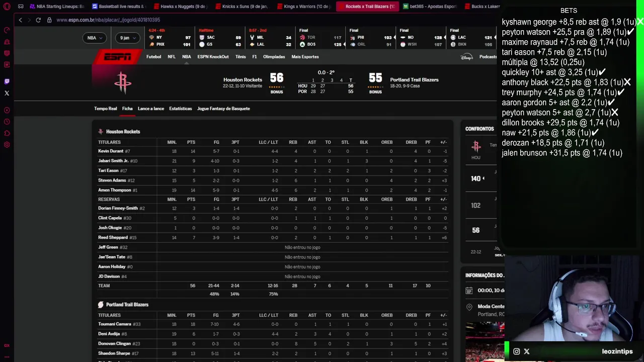Open Estatísticas game tab

[x=181, y=109]
